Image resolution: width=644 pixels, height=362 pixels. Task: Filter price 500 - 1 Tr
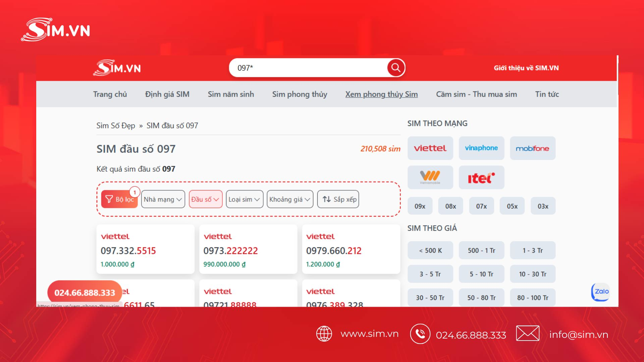[x=481, y=250]
